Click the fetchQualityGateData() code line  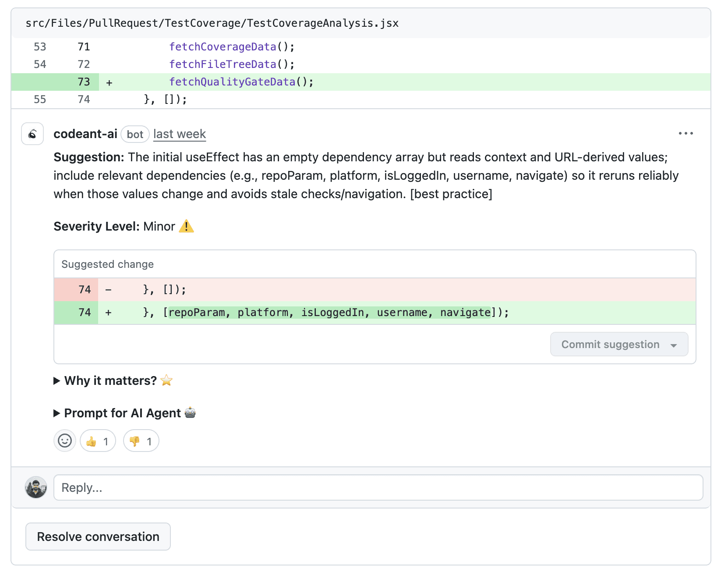[x=241, y=82]
